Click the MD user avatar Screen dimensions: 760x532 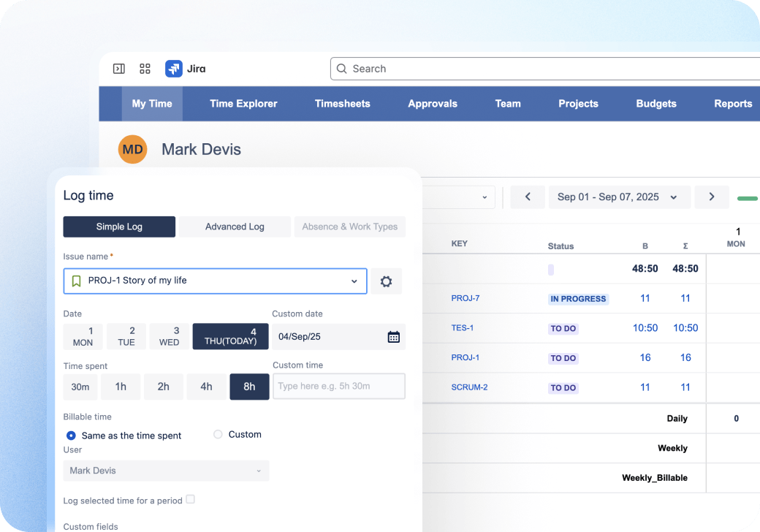pos(132,149)
